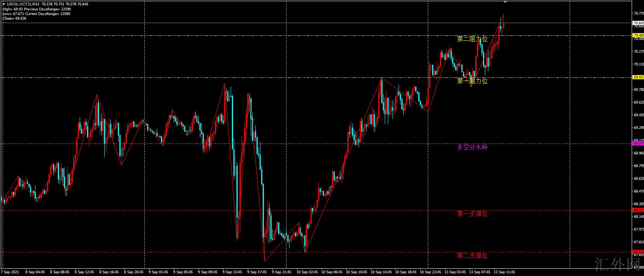Image resolution: width=644 pixels, height=276 pixels.
Task: Click the 8 Sep 12:45 time label
Action: click(x=84, y=272)
